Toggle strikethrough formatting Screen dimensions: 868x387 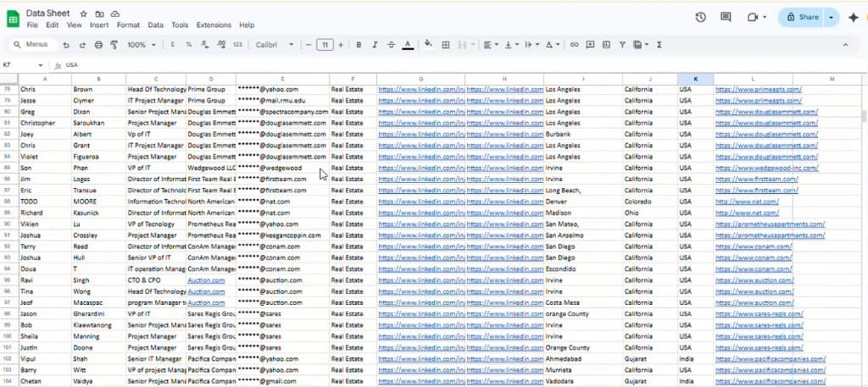(392, 45)
